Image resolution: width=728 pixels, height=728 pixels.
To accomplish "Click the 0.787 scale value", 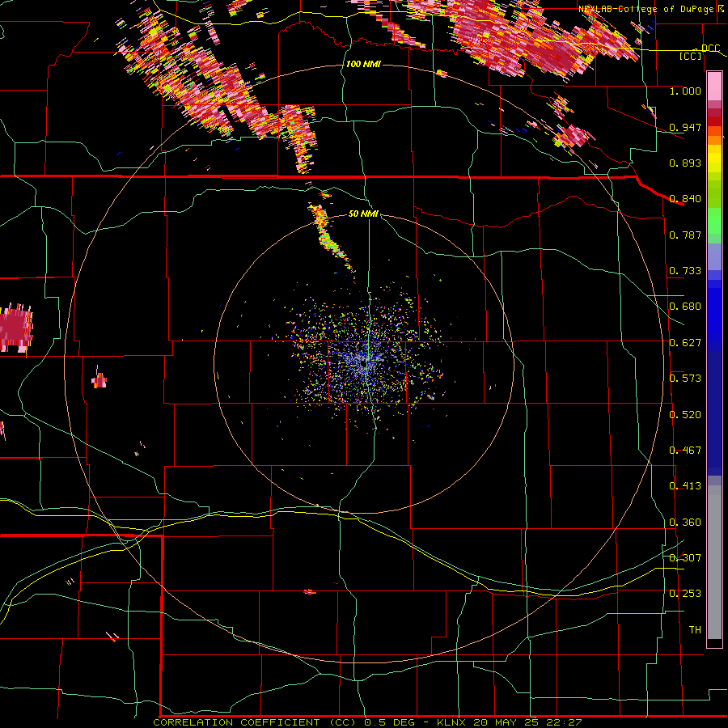I will tap(685, 235).
